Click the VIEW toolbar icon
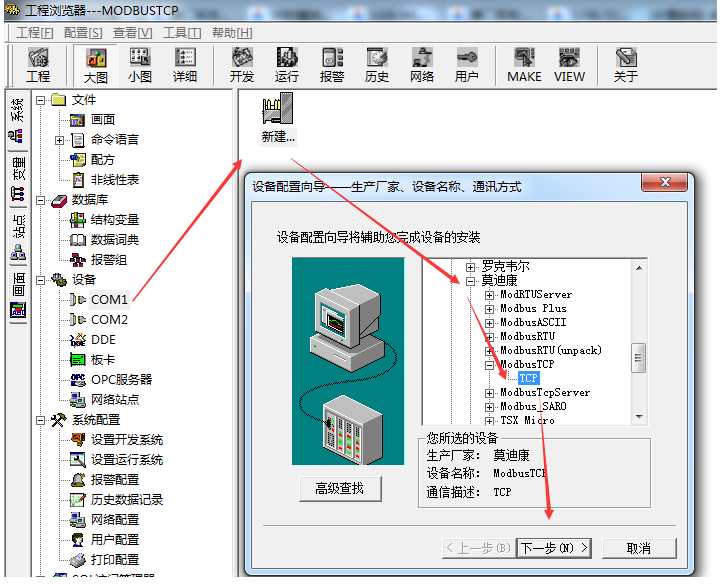This screenshot has height=584, width=724. (x=569, y=65)
